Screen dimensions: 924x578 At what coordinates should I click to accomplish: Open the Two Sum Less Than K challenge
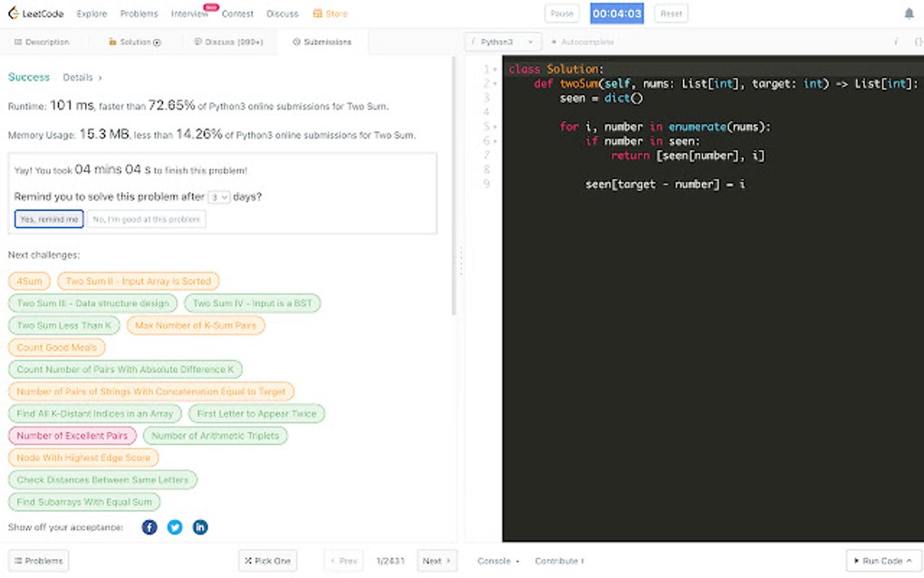point(63,324)
